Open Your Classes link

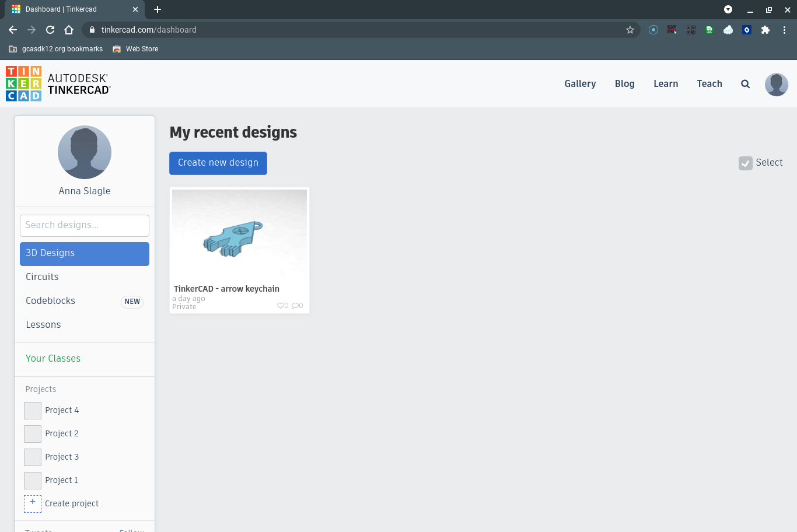click(x=53, y=359)
